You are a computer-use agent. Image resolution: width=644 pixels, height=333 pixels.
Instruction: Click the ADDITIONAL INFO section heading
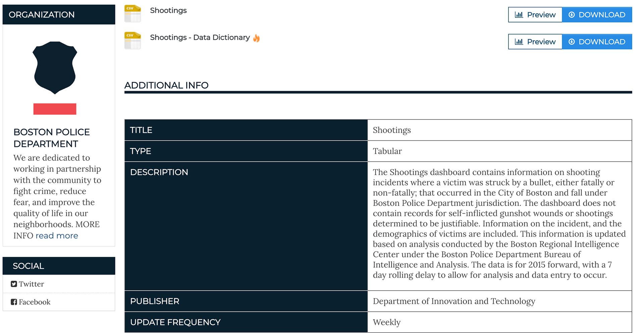[x=166, y=85]
